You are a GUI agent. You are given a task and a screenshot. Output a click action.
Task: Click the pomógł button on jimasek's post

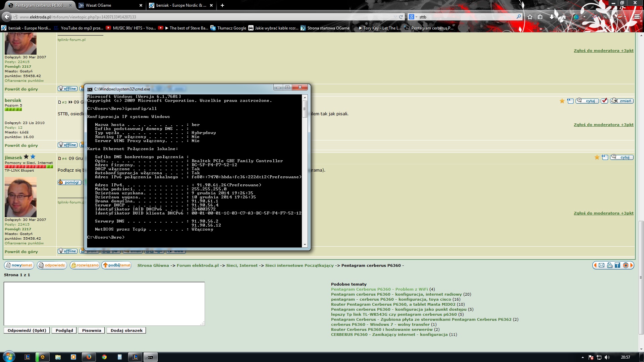coord(69,182)
